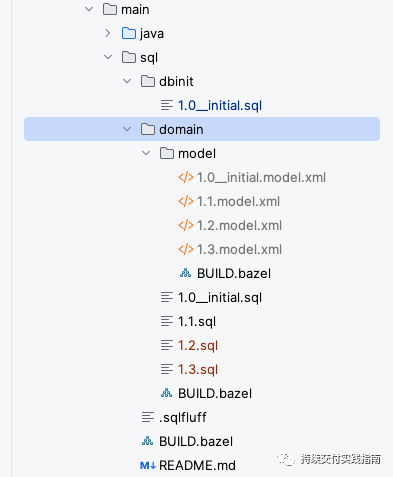Select the red 1.3.sql file
The image size is (393, 477).
coord(198,370)
